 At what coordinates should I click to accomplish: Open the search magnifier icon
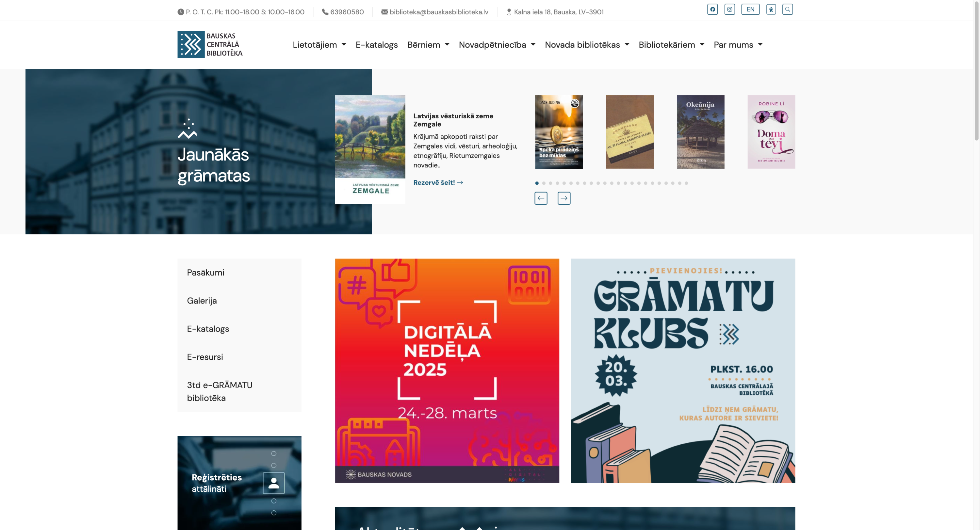point(787,9)
